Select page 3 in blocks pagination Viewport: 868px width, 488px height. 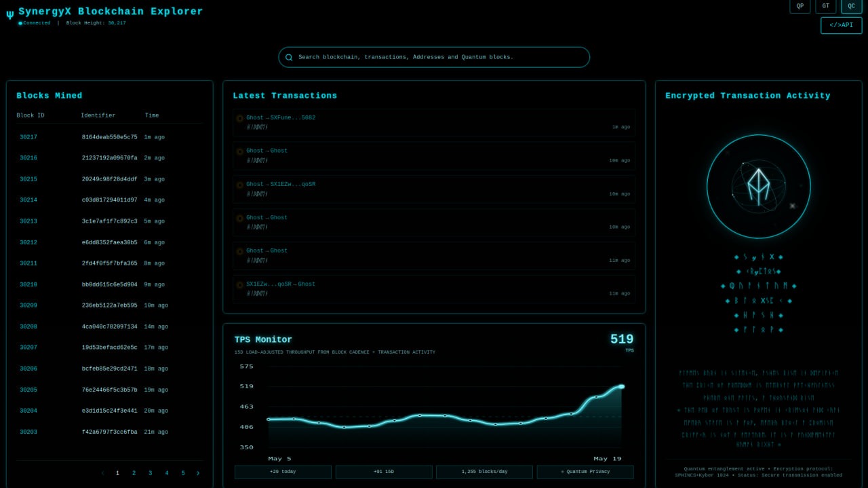(150, 473)
